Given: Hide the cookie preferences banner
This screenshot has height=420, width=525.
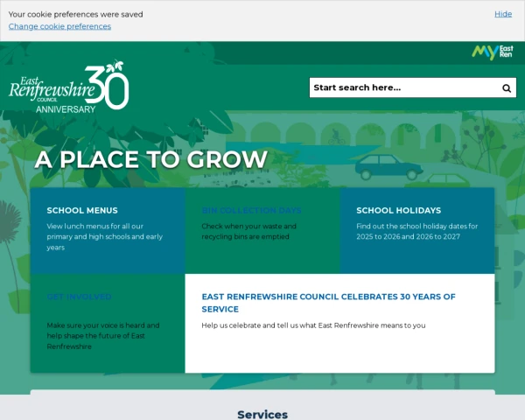Looking at the screenshot, I should tap(503, 14).
